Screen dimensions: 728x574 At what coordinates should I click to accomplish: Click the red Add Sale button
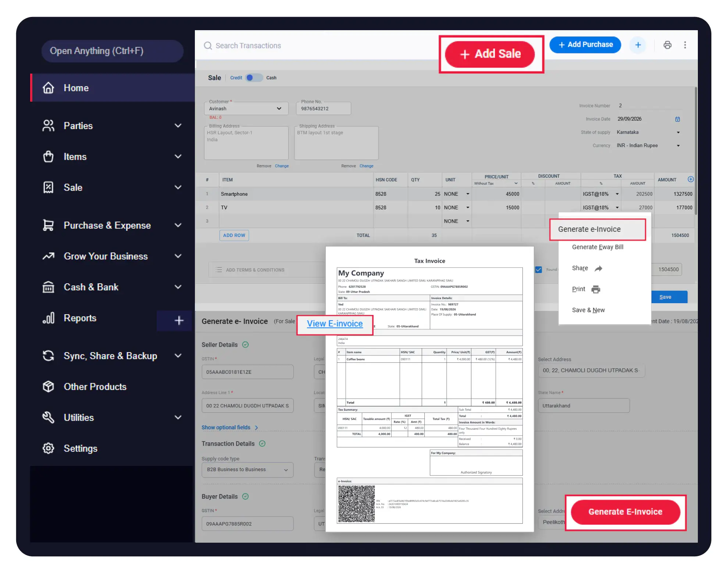click(490, 54)
